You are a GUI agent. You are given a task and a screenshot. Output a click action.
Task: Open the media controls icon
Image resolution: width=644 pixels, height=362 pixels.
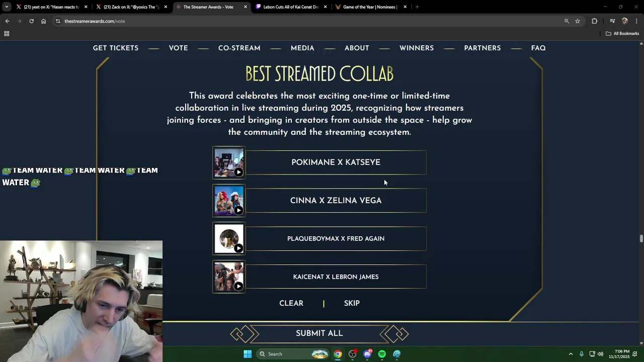tap(612, 21)
